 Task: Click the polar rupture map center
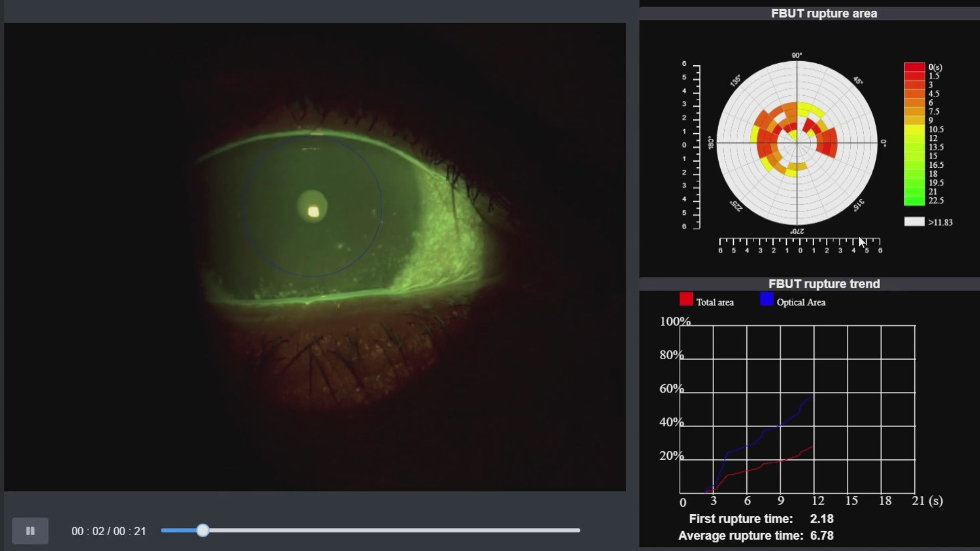[797, 143]
